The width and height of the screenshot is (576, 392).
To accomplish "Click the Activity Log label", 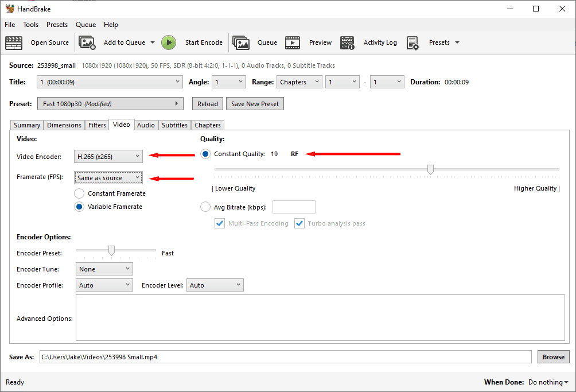I will (x=380, y=42).
